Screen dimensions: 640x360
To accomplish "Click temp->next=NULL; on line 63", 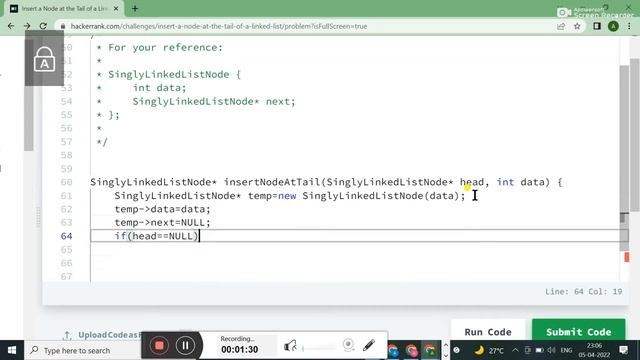I will coord(162,222).
